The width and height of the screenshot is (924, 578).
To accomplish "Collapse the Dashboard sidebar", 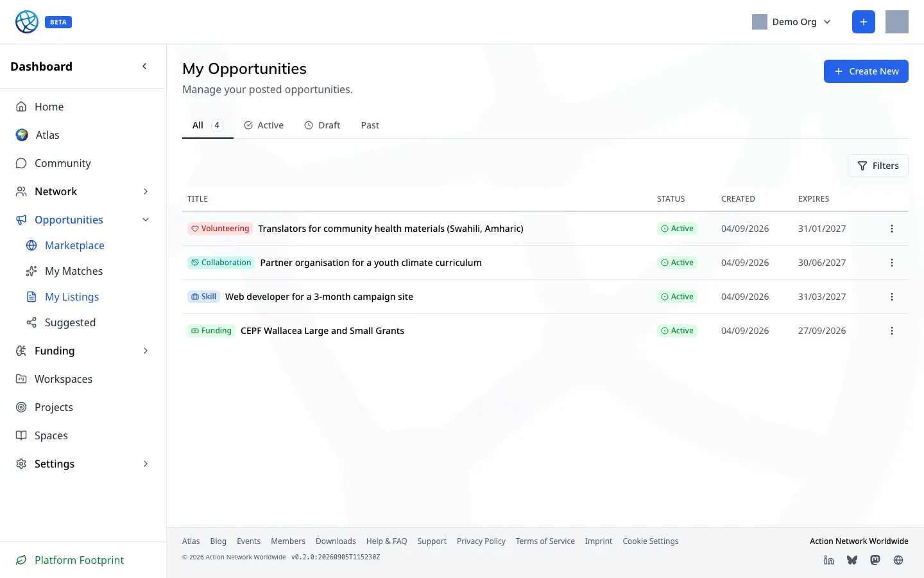I will pyautogui.click(x=145, y=66).
